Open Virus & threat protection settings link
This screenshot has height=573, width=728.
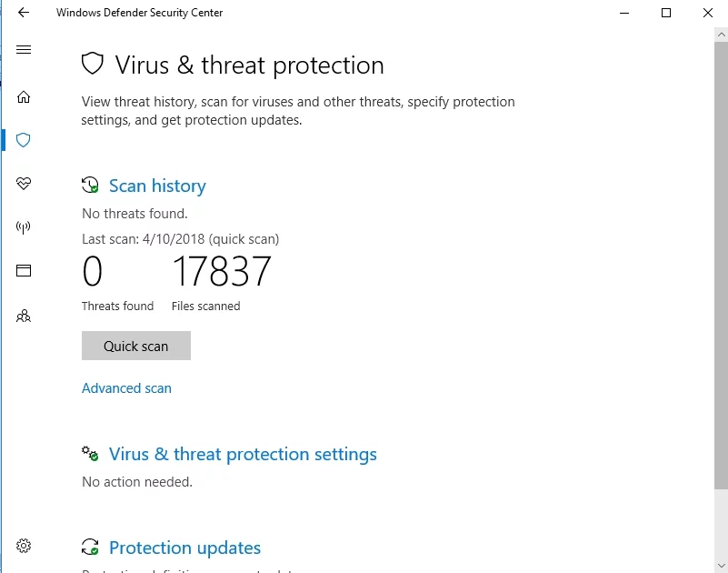click(243, 454)
